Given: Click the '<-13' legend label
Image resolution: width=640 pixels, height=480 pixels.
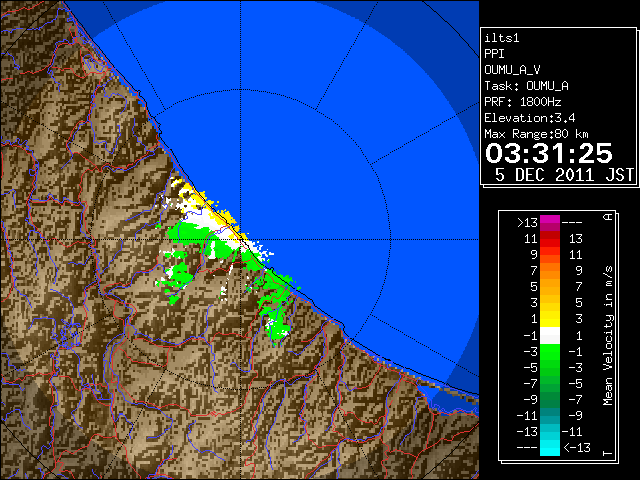Looking at the screenshot, I should tap(577, 447).
